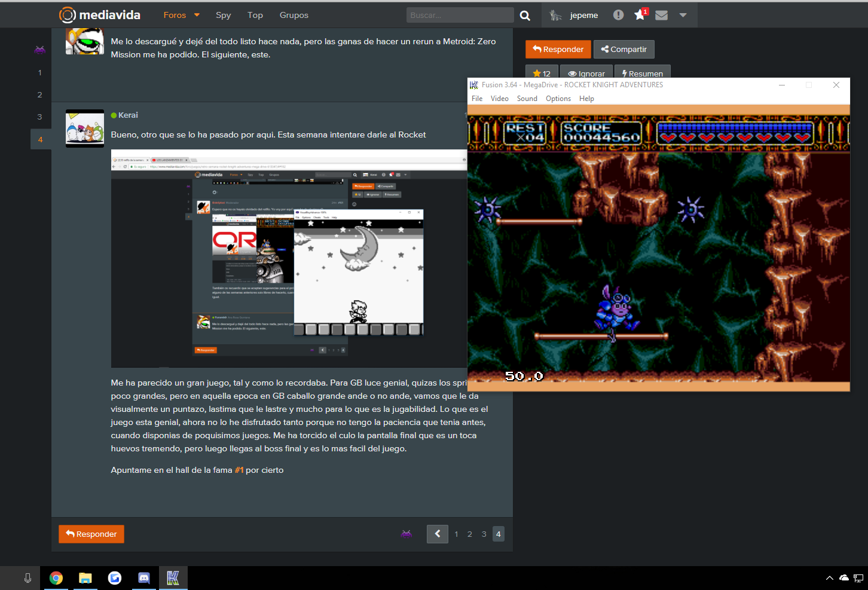
Task: Open the jepeme profile link
Action: 584,15
